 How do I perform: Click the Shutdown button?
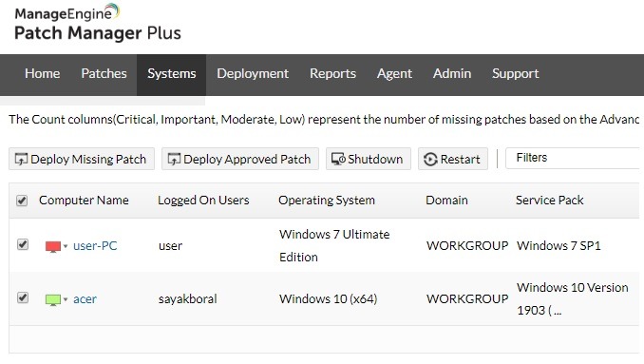coord(368,159)
